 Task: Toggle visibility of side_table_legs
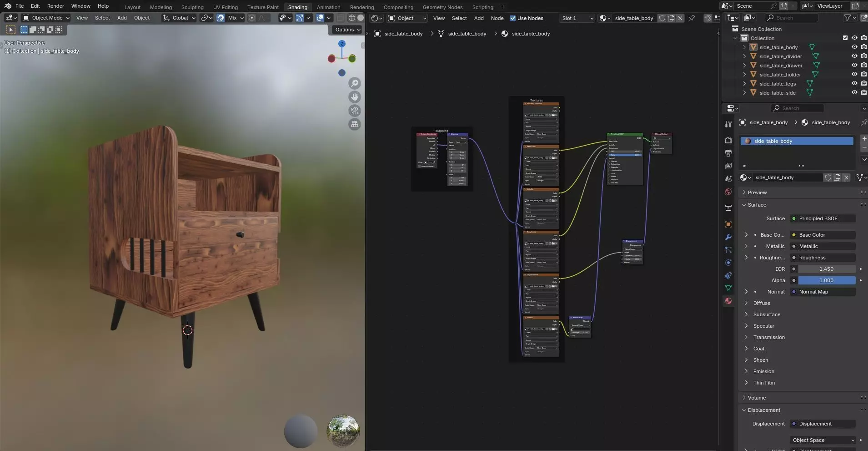click(x=854, y=84)
